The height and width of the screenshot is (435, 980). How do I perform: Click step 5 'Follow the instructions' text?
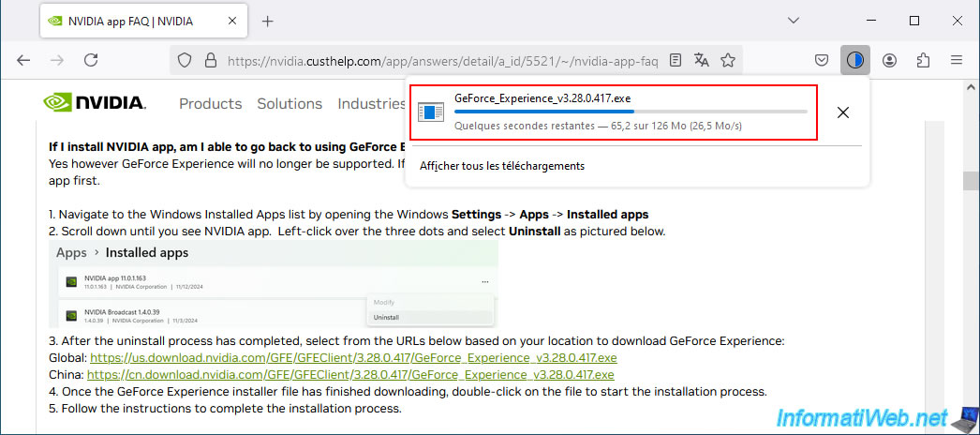tap(224, 409)
